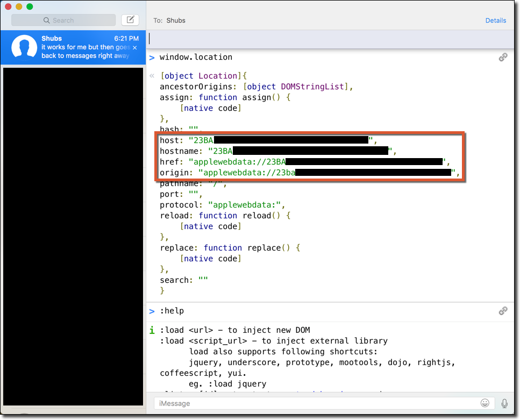Open the conversation Details link
Screen dimensions: 520x420
coord(495,20)
